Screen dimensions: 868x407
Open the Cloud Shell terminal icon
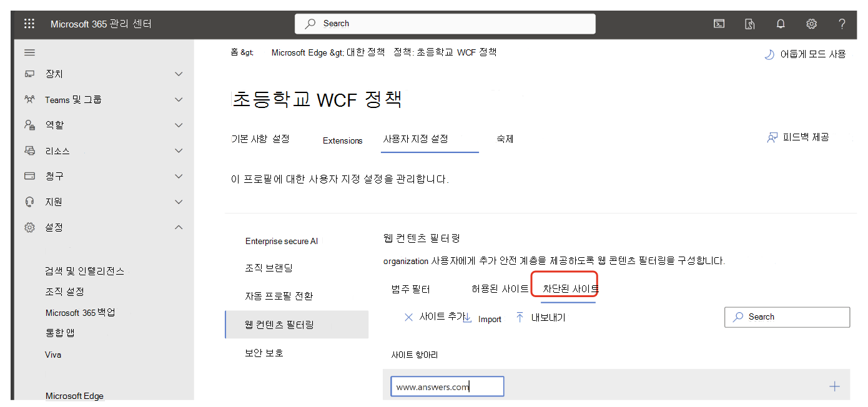(x=719, y=24)
